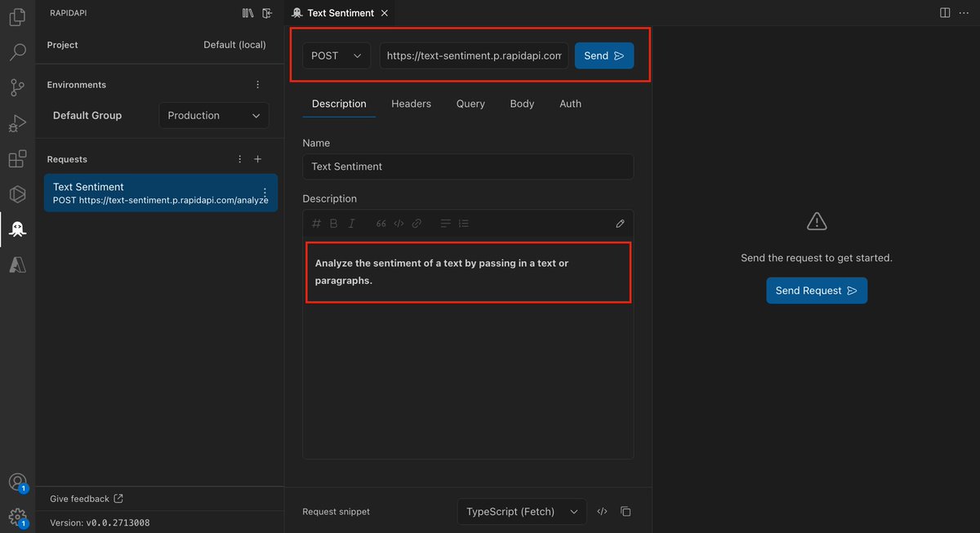Screen dimensions: 980x533
Task: Select the Azure icon in the activity bar
Action: (x=17, y=264)
